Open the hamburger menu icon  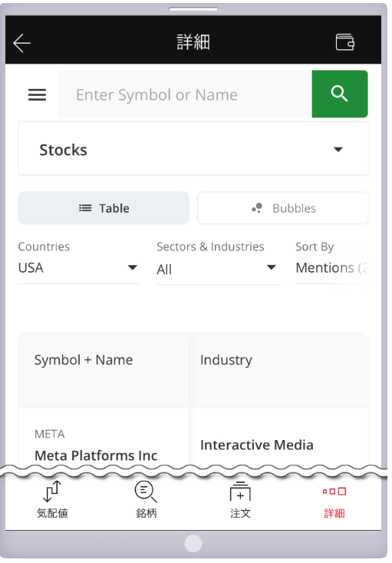pyautogui.click(x=37, y=94)
